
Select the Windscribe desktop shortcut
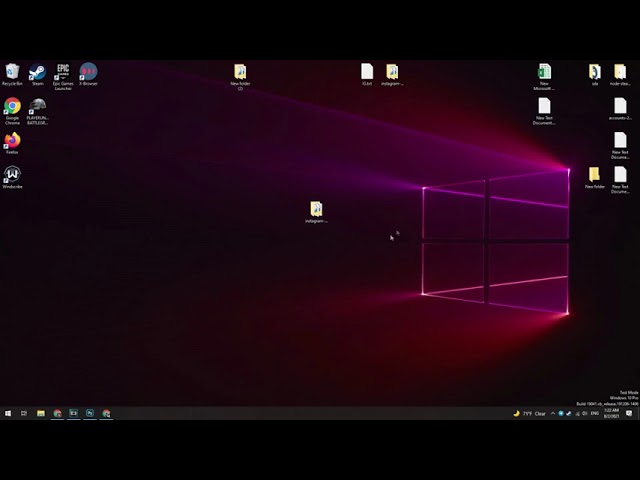coord(12,177)
